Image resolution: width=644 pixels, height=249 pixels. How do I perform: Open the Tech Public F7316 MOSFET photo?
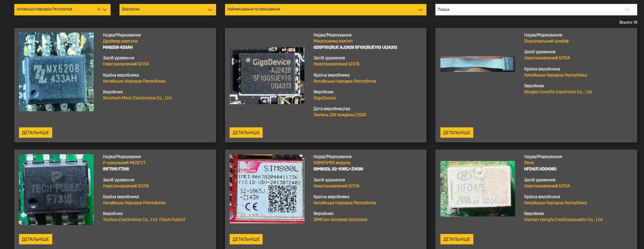tap(56, 190)
